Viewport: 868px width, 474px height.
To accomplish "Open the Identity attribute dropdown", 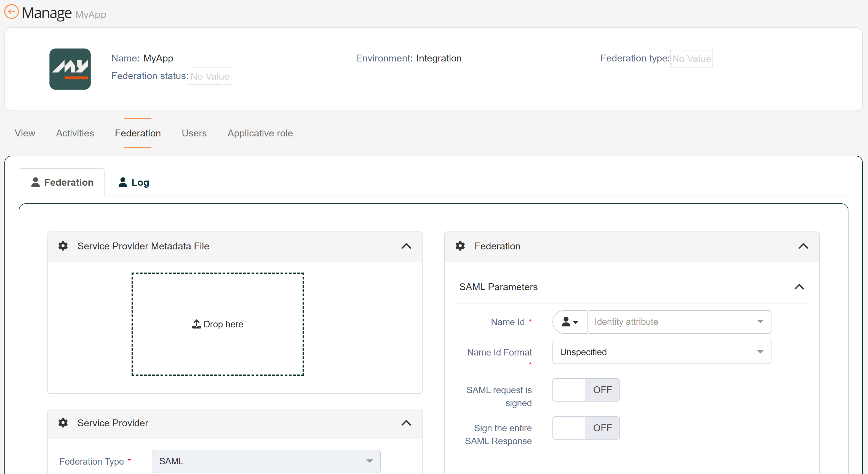I will 679,322.
